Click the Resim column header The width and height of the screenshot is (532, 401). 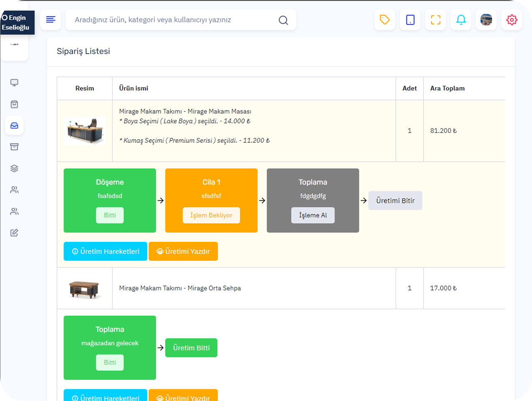tap(85, 88)
